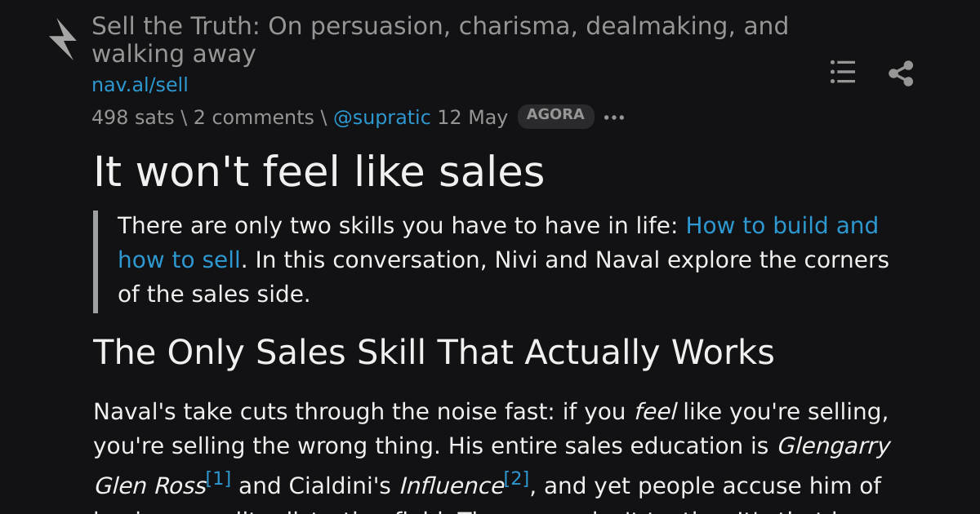Click the italic word feel in paragraph
This screenshot has height=514, width=980.
pos(655,412)
